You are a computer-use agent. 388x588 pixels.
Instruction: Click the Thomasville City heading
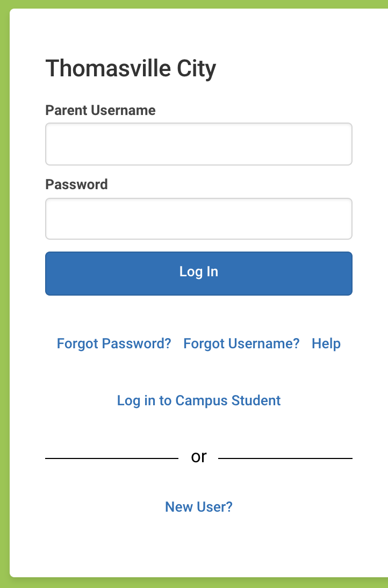tap(131, 69)
